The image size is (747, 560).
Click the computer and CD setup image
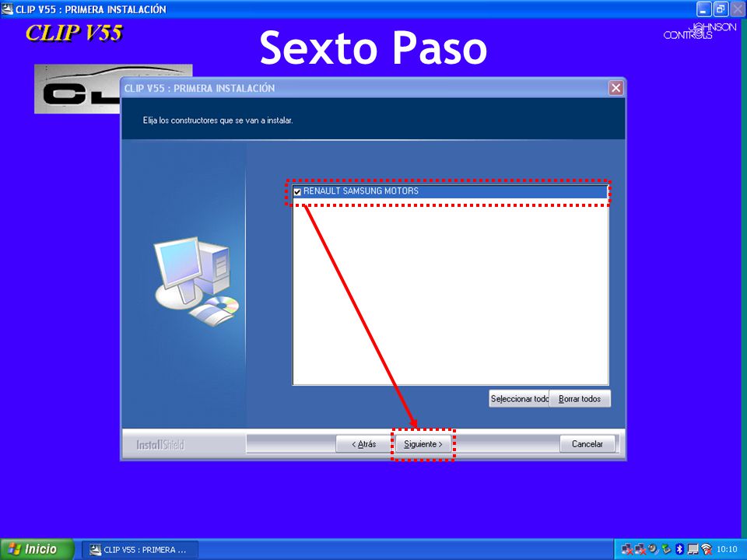196,282
